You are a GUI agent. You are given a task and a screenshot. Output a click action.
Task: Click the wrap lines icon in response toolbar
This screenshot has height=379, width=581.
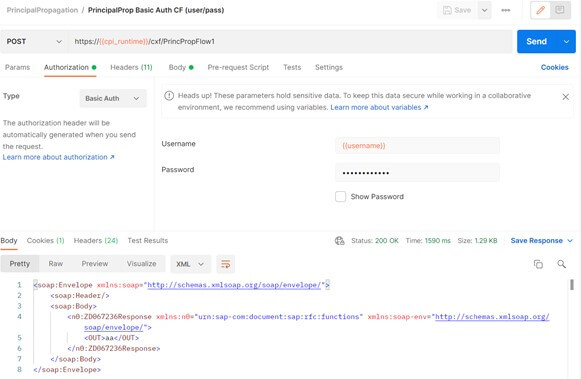point(226,264)
